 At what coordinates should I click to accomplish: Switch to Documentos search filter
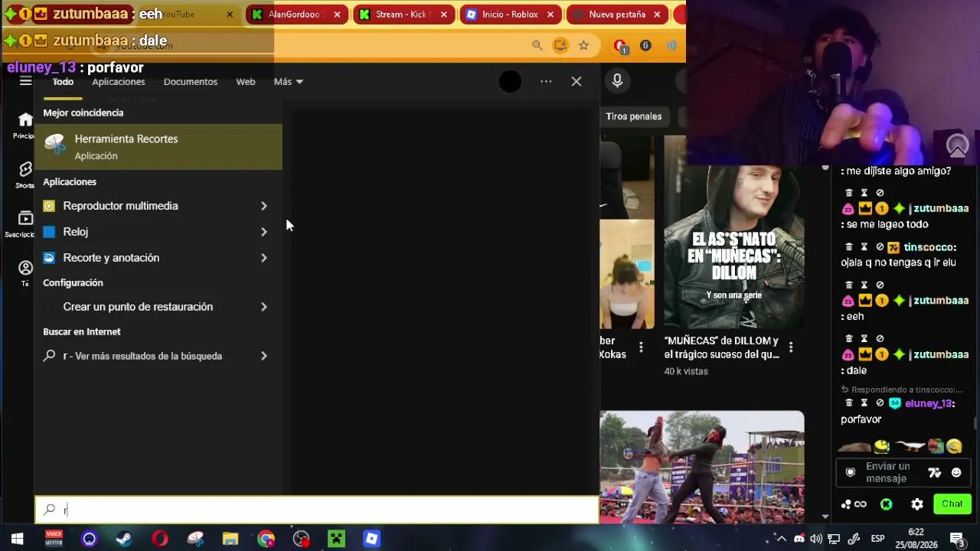191,82
